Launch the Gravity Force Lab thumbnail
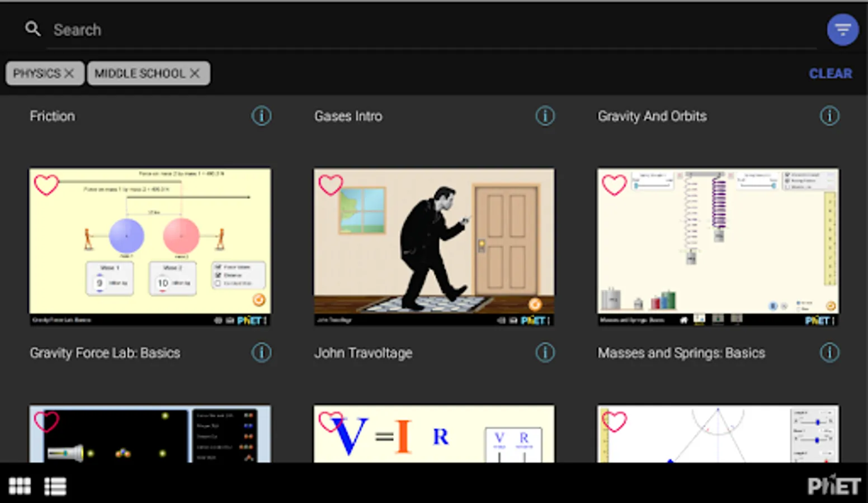This screenshot has height=503, width=868. coord(150,246)
